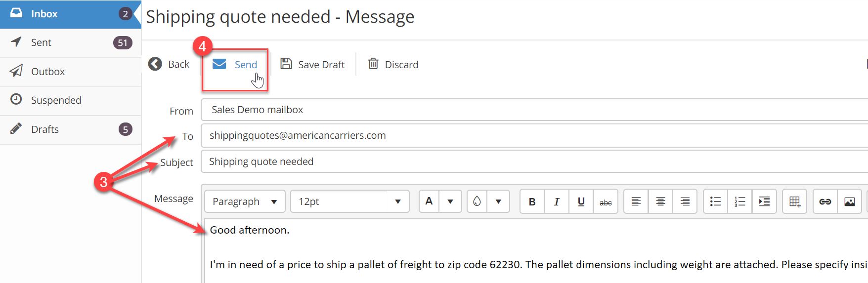Insert an image into message
This screenshot has width=868, height=283.
tap(850, 202)
